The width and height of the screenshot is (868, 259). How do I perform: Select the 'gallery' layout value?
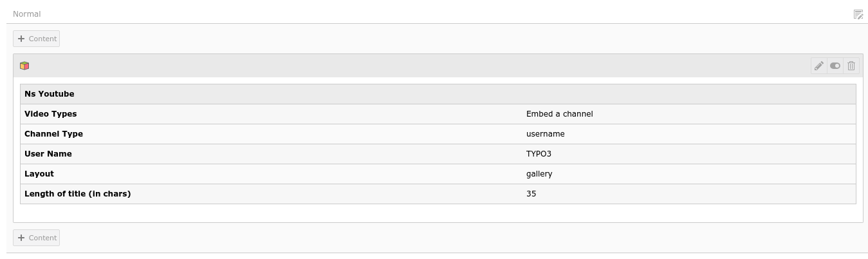539,174
